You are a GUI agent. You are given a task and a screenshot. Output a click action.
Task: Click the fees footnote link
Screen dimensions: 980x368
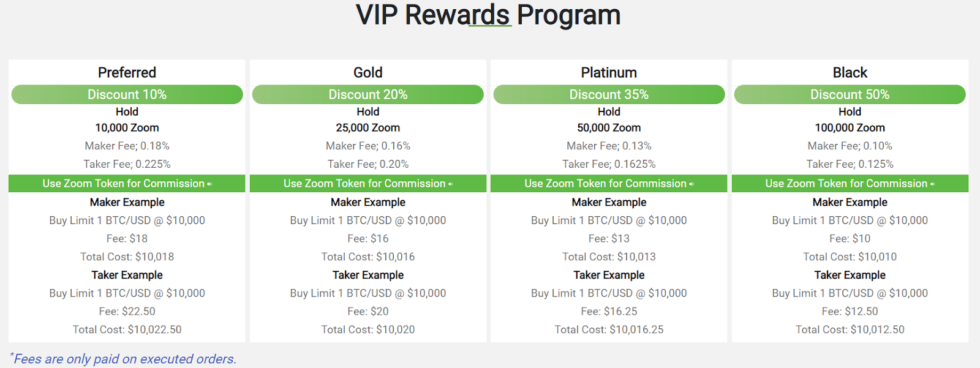click(x=123, y=358)
